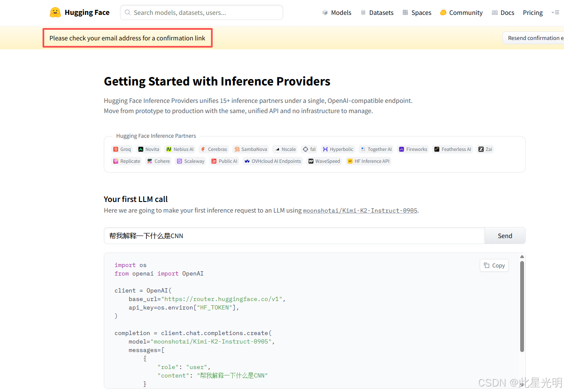Image resolution: width=564 pixels, height=392 pixels.
Task: Click the Hyperbolic provider icon
Action: tap(325, 149)
